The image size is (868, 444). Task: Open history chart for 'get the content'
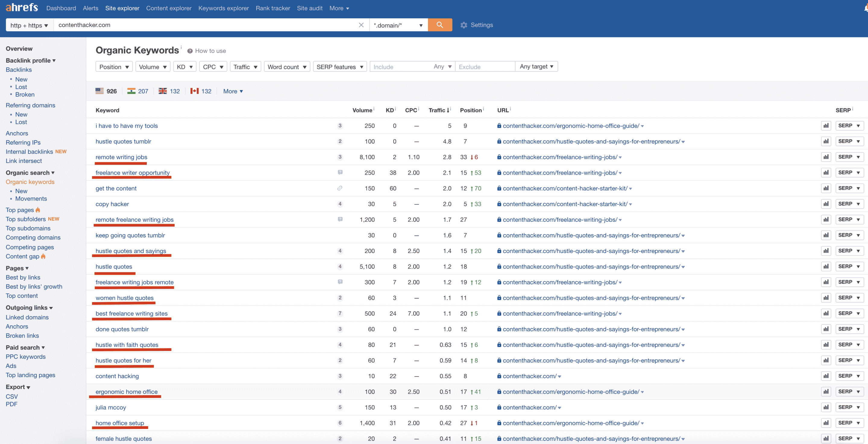point(826,188)
